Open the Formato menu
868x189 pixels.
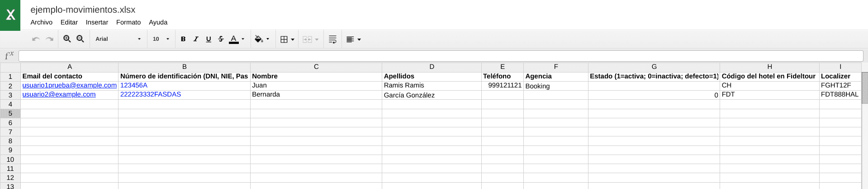(x=128, y=22)
